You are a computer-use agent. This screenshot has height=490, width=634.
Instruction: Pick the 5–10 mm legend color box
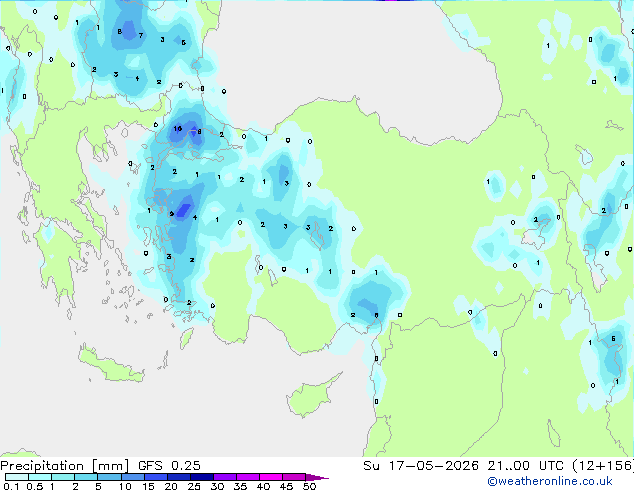(x=109, y=477)
